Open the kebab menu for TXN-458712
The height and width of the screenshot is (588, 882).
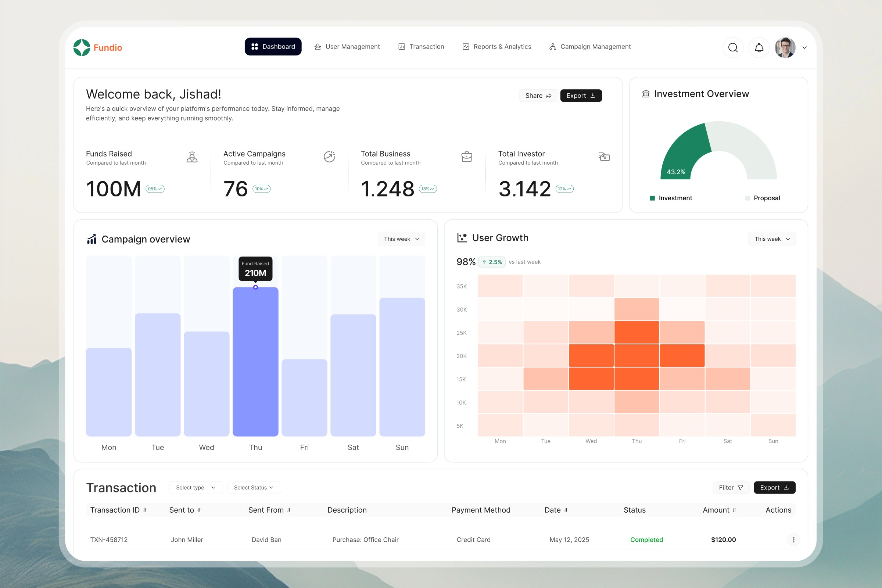tap(793, 539)
